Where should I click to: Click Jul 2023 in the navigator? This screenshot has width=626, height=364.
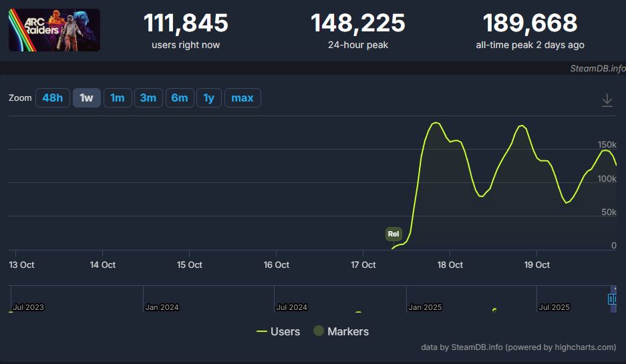point(28,307)
